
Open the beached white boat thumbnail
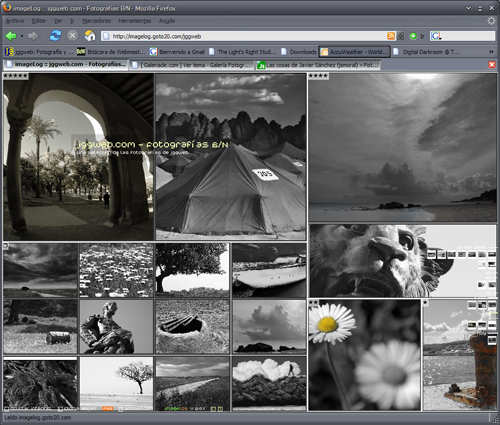pos(269,270)
